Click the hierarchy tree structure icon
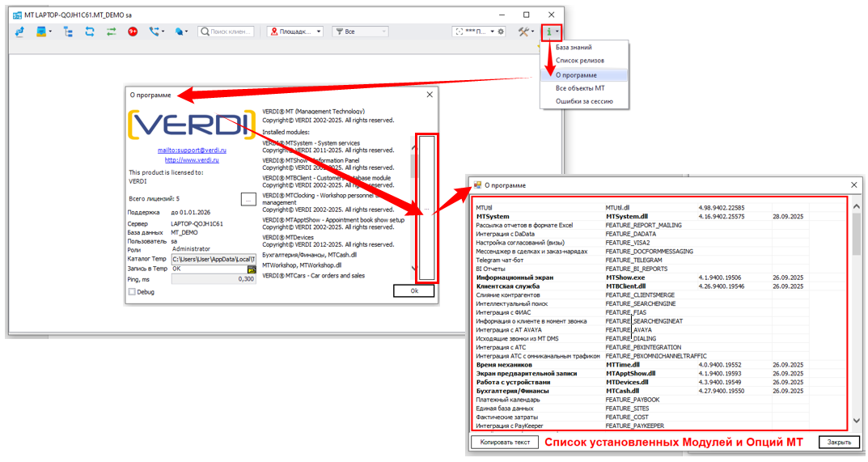Screen dimensions: 868x462 pyautogui.click(x=68, y=32)
